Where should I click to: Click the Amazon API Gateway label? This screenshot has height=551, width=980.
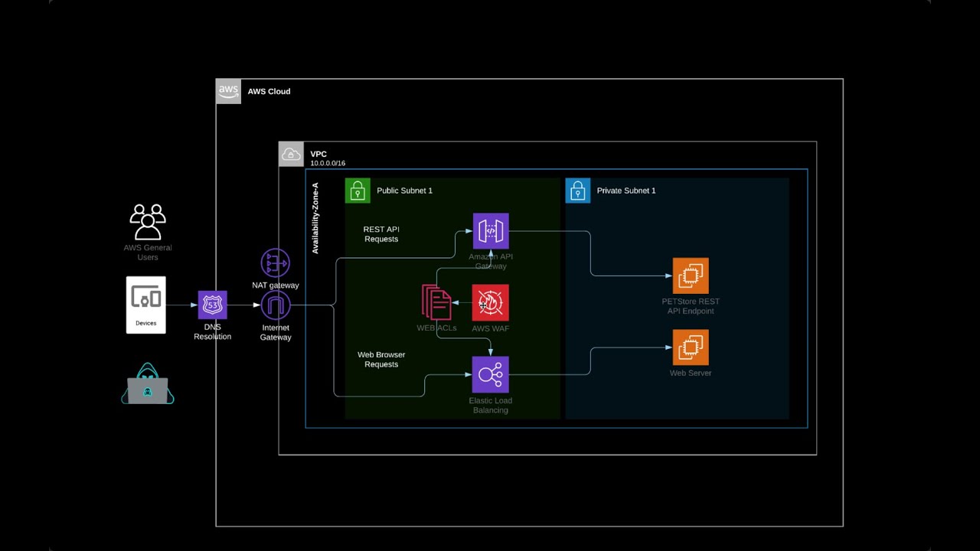click(491, 261)
